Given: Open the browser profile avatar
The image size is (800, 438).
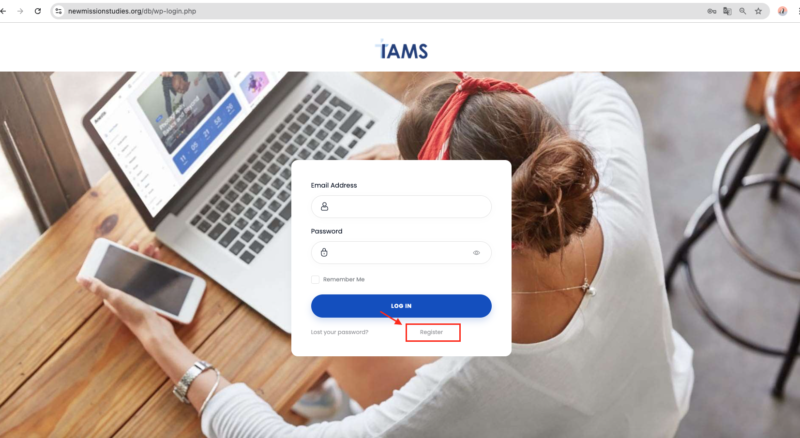Looking at the screenshot, I should [x=782, y=11].
